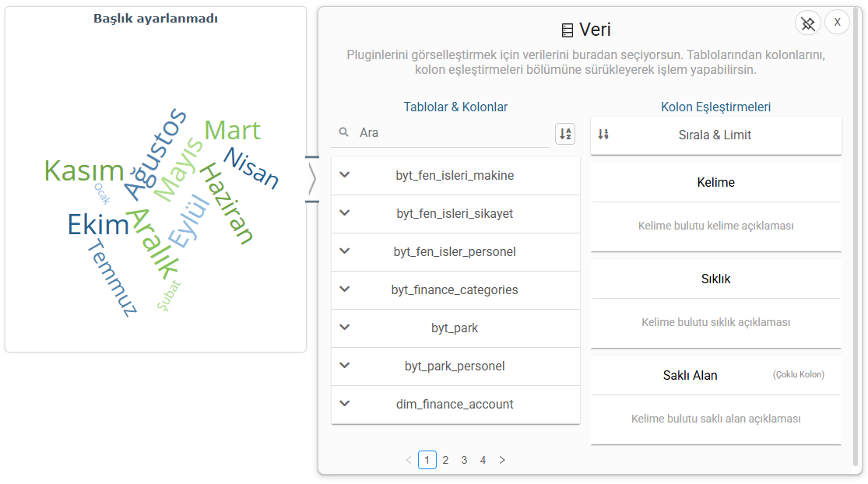The height and width of the screenshot is (484, 868).
Task: Click the unpin panel icon
Action: click(808, 23)
